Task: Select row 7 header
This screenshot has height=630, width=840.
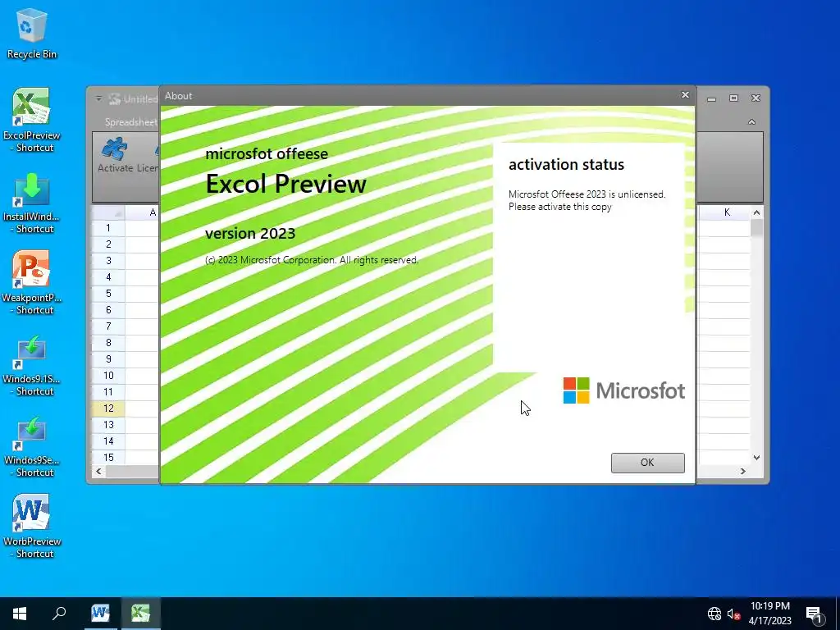Action: click(108, 326)
